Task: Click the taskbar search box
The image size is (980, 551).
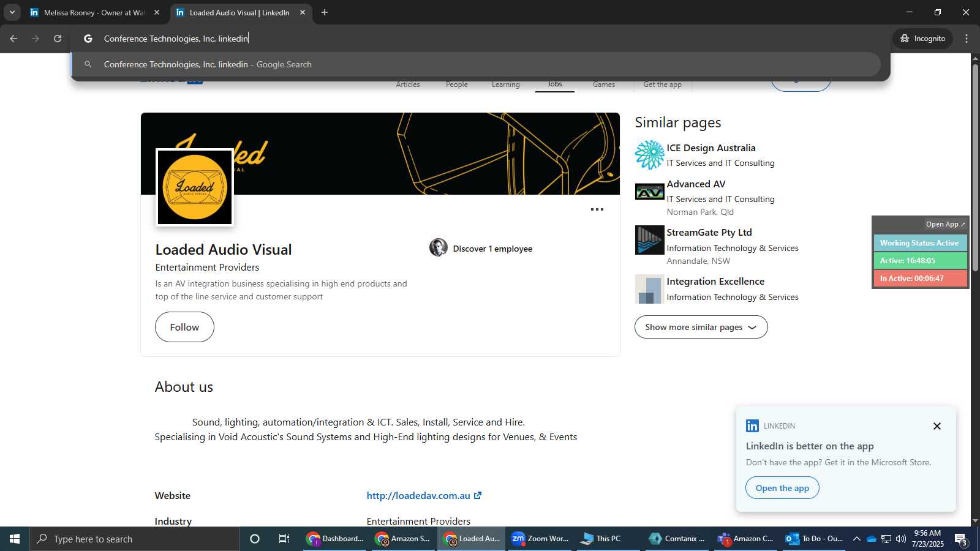Action: (135, 539)
